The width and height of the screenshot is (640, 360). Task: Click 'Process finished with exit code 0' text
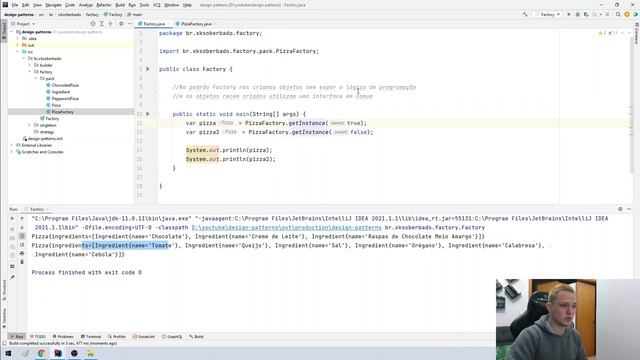pos(87,272)
